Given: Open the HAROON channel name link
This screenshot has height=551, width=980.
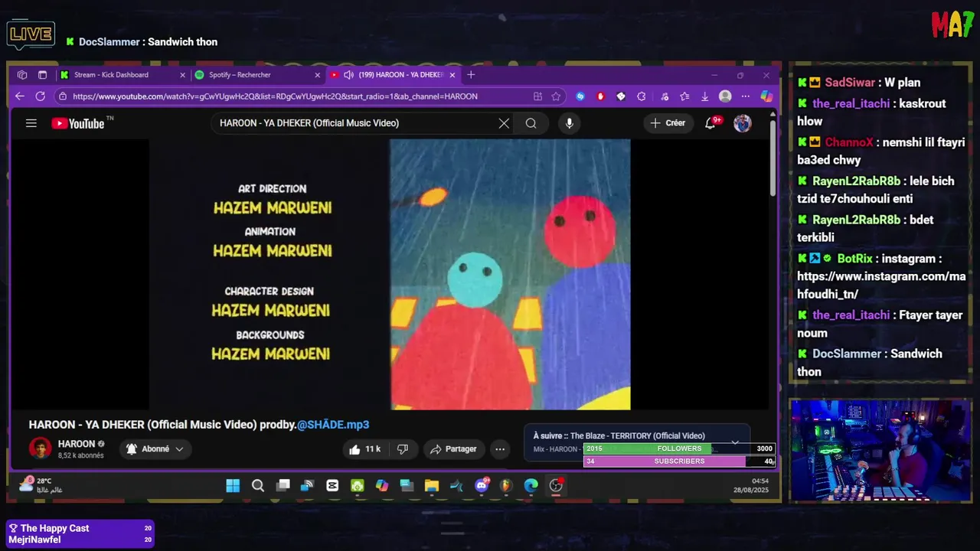Looking at the screenshot, I should pos(77,444).
